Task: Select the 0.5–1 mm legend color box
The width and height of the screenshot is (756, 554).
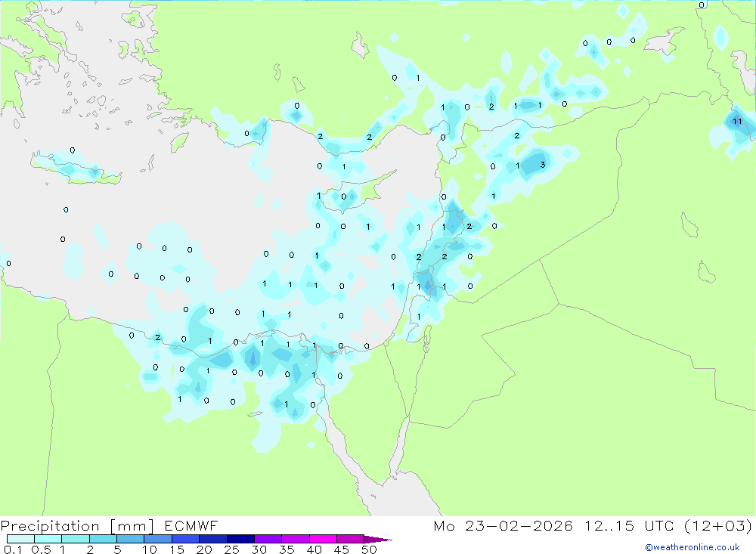Action: click(x=48, y=539)
